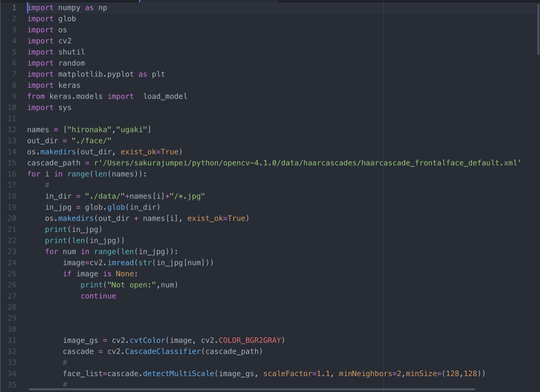Select line number 16 in the gutter
This screenshot has height=392, width=540.
(12, 174)
